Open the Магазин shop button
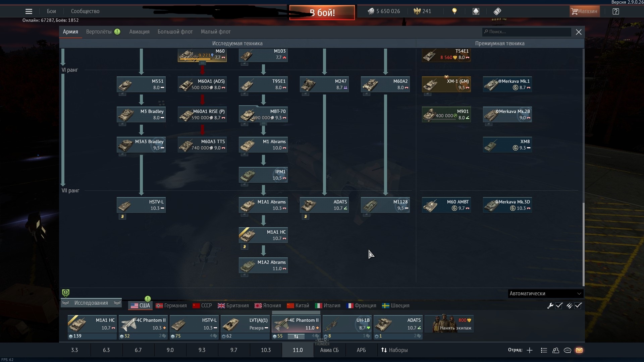This screenshot has height=362, width=644. pos(584,11)
